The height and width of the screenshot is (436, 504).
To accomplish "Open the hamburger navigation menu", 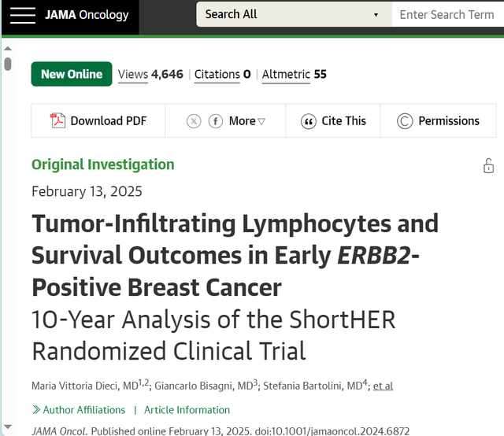I will coord(23,15).
